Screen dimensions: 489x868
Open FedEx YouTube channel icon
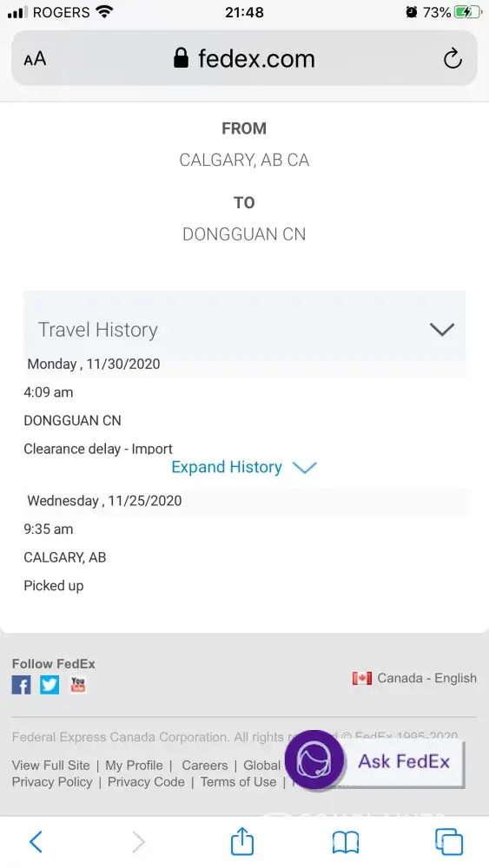(78, 685)
